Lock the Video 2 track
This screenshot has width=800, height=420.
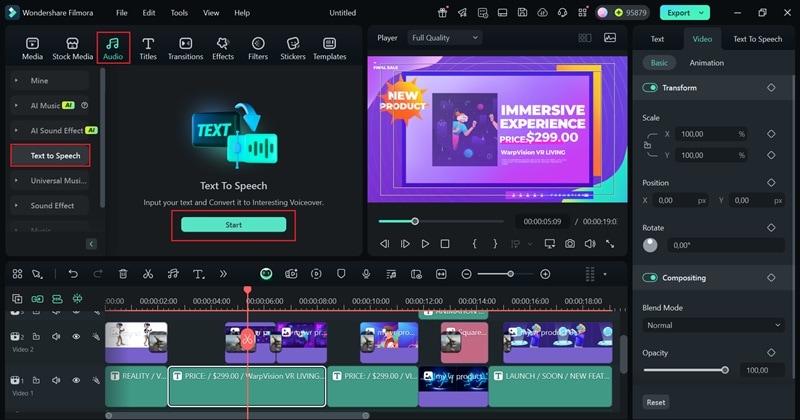click(36, 336)
